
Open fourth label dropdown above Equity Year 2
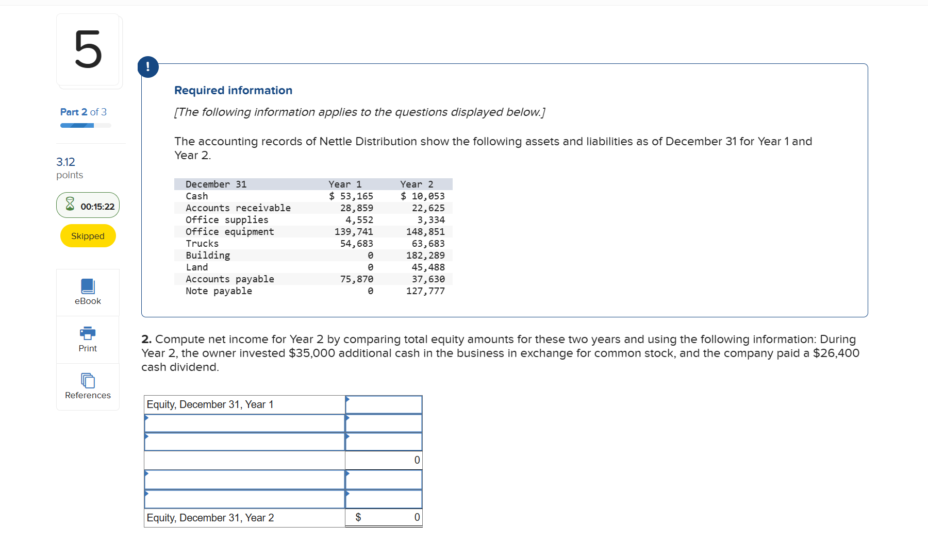pos(244,499)
